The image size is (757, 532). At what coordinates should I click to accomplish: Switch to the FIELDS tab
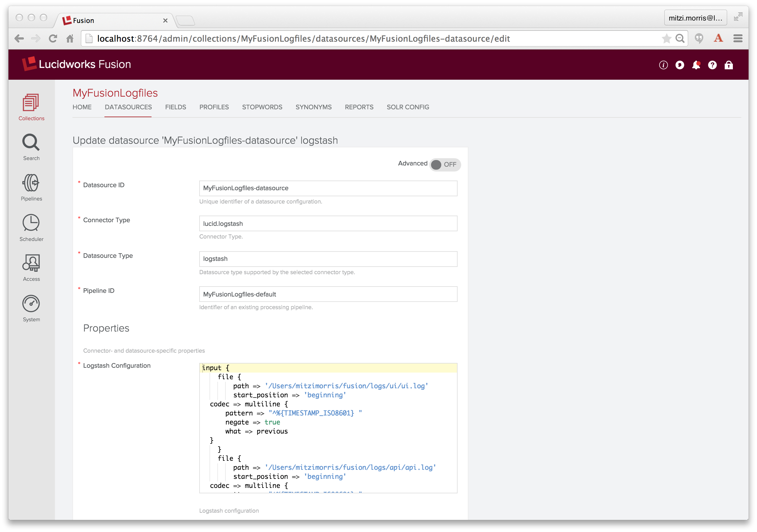tap(175, 107)
